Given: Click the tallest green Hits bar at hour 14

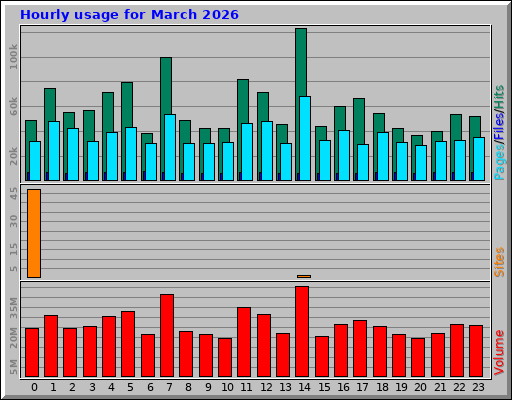Looking at the screenshot, I should [x=301, y=62].
